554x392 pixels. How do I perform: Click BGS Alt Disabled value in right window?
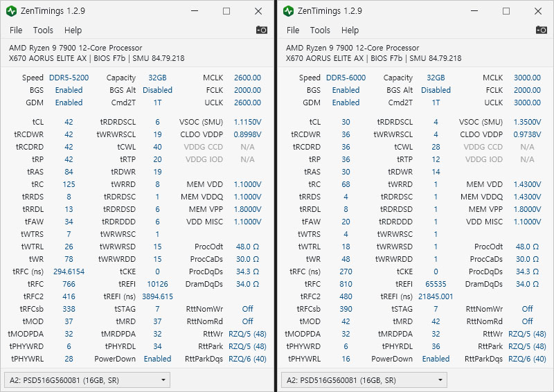coord(436,90)
